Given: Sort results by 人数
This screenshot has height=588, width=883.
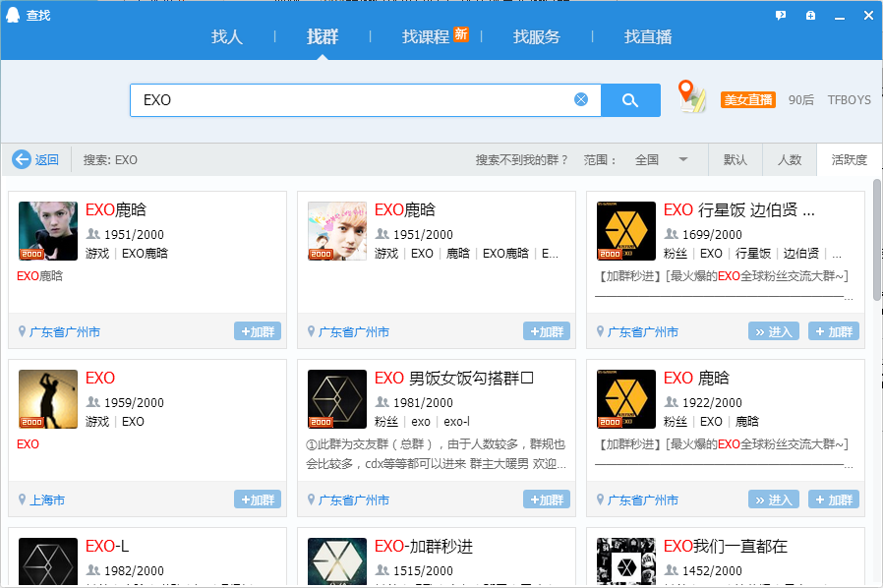Looking at the screenshot, I should click(x=789, y=159).
